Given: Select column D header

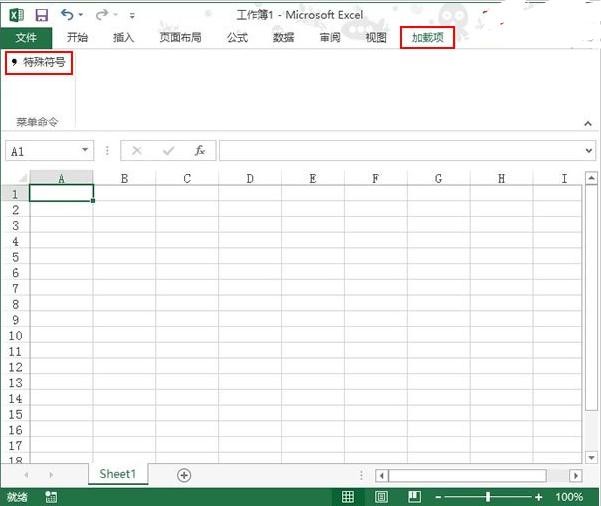Looking at the screenshot, I should (x=250, y=178).
